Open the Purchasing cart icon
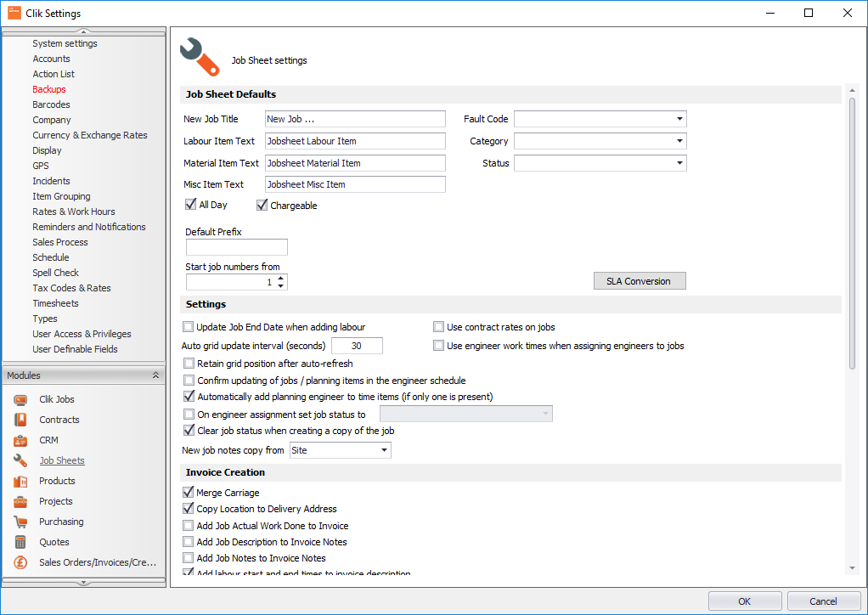Screen dimensions: 868x615 20,522
